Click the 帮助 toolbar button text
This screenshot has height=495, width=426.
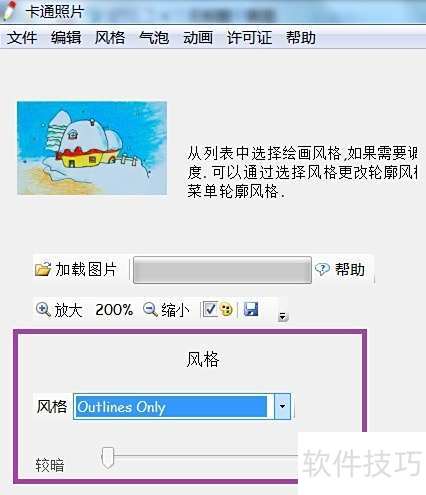350,269
